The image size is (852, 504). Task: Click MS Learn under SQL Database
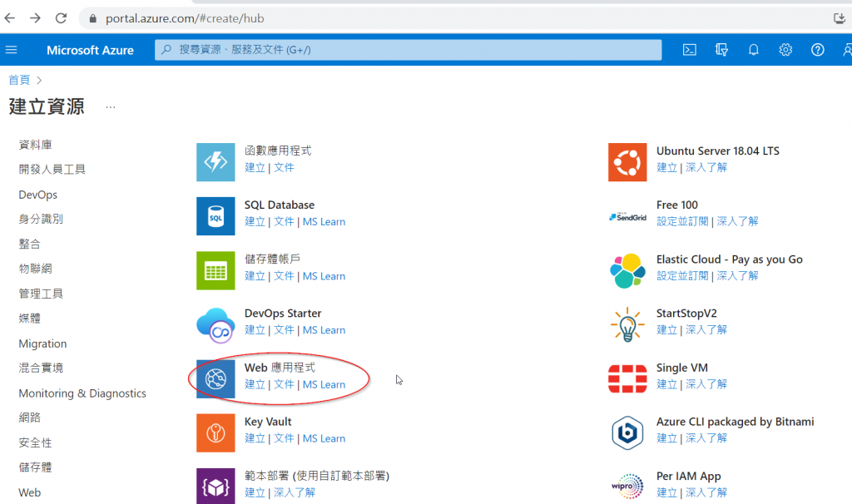324,221
